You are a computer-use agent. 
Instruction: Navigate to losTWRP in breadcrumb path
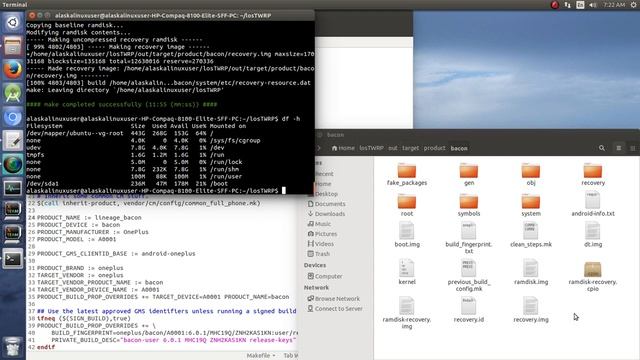coord(371,148)
